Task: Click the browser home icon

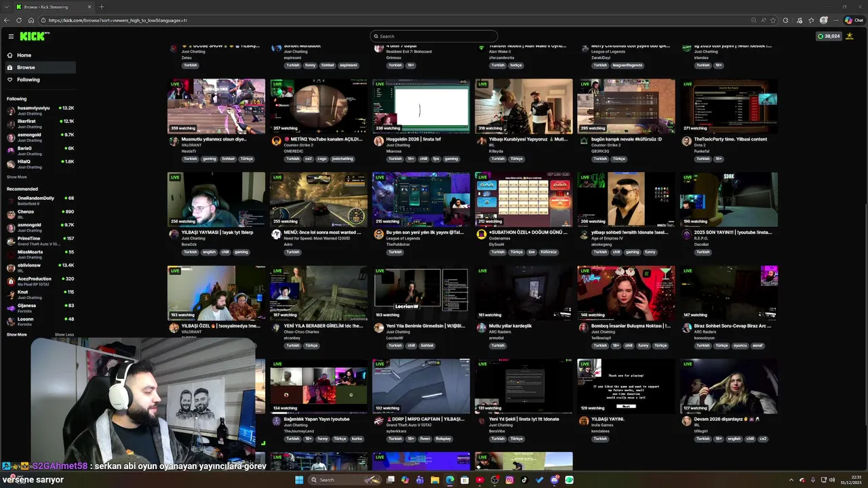Action: click(x=31, y=20)
